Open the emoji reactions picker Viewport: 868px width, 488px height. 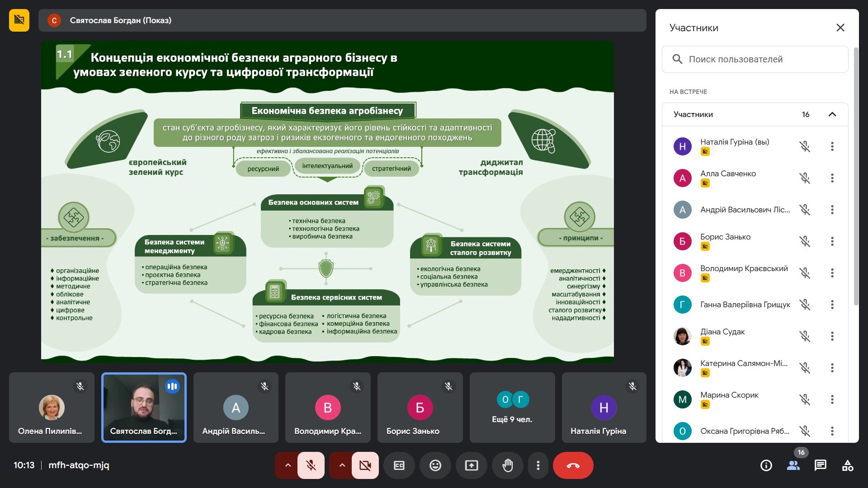pyautogui.click(x=435, y=465)
